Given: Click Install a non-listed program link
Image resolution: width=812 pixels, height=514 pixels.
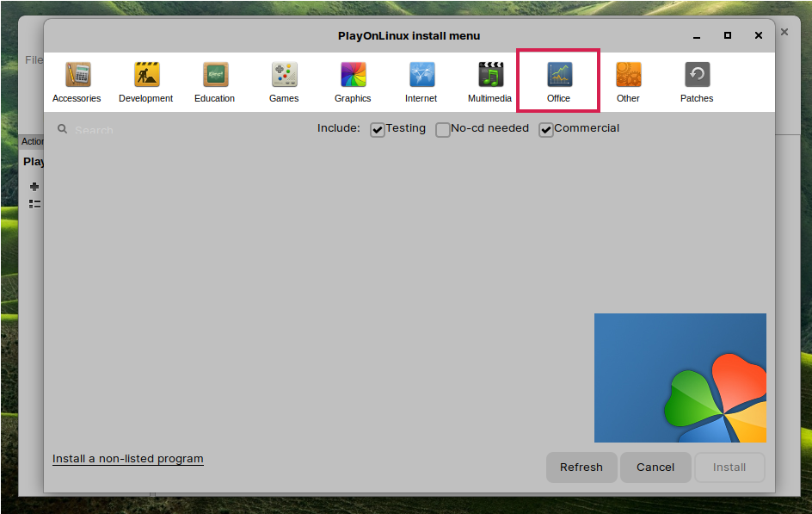Looking at the screenshot, I should [128, 459].
